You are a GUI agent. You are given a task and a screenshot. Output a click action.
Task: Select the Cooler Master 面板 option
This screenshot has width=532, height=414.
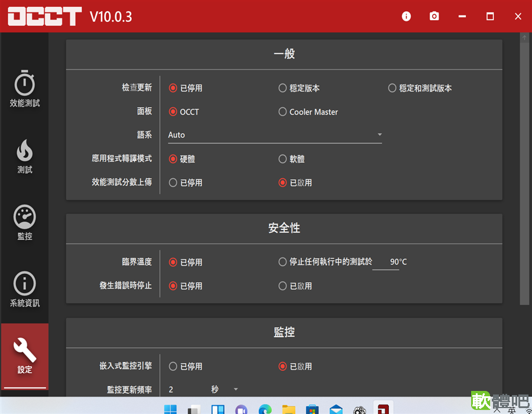pos(308,112)
